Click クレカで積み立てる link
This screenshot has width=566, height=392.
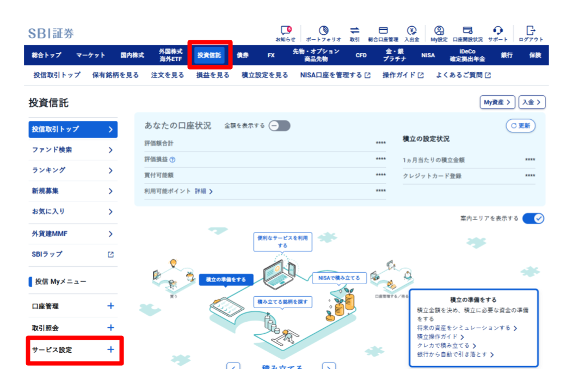pos(446,345)
